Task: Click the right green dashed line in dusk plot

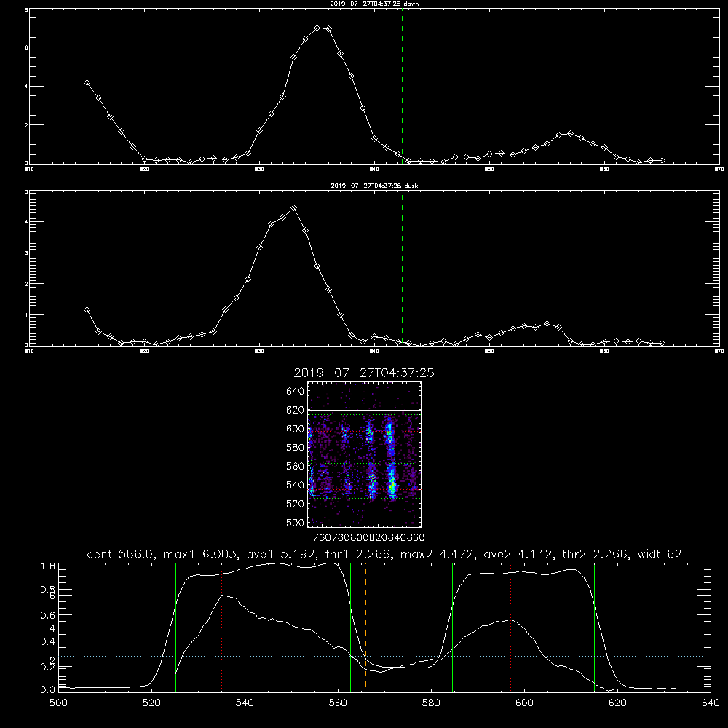Action: [402, 269]
